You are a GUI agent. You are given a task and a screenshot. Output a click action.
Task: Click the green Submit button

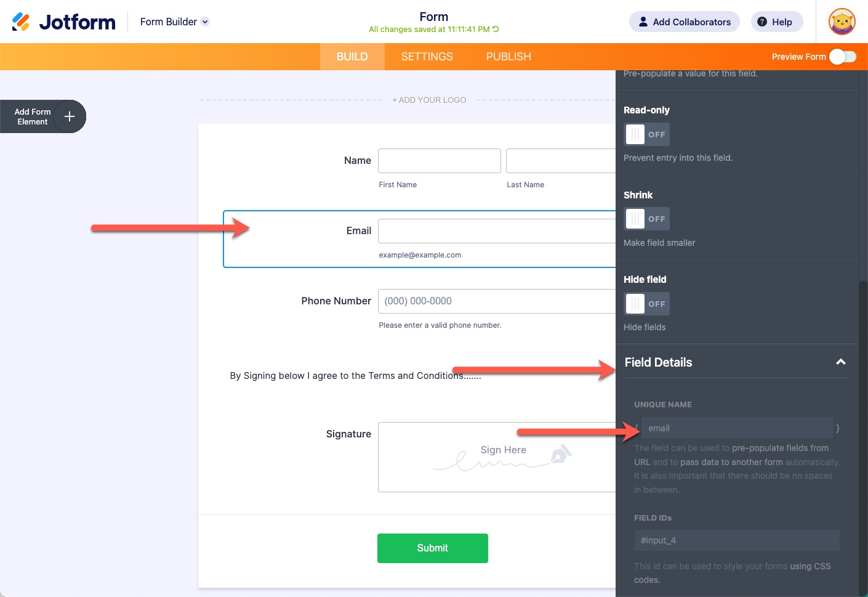point(432,548)
